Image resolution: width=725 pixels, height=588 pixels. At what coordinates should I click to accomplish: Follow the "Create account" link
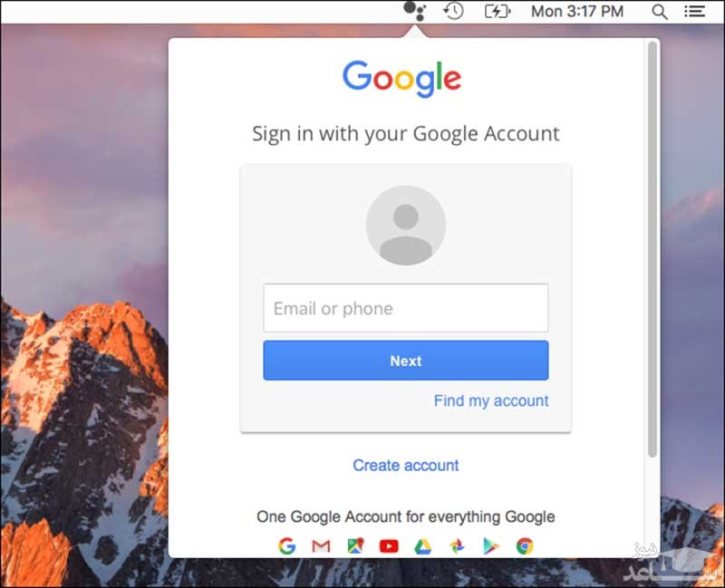pos(406,465)
